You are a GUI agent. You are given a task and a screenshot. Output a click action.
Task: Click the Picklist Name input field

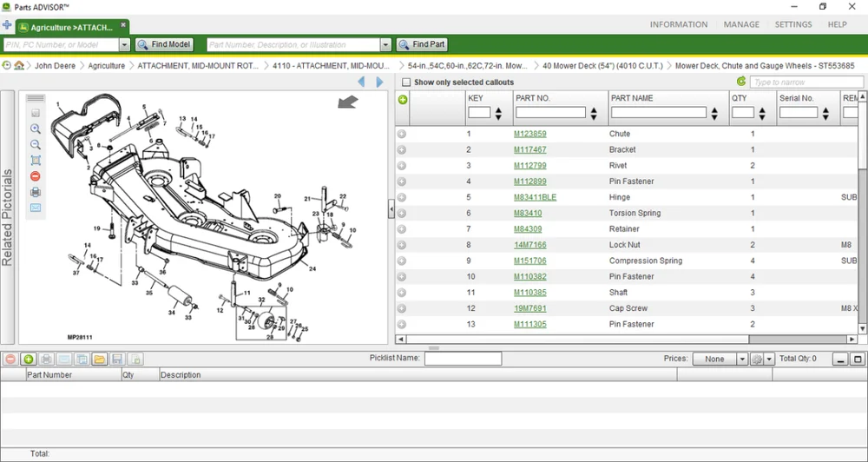click(463, 359)
